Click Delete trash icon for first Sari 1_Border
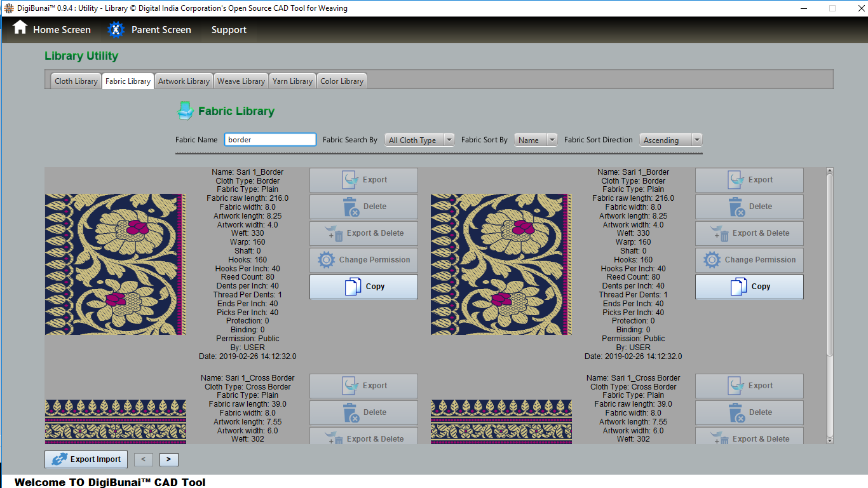The width and height of the screenshot is (868, 488). coord(351,207)
